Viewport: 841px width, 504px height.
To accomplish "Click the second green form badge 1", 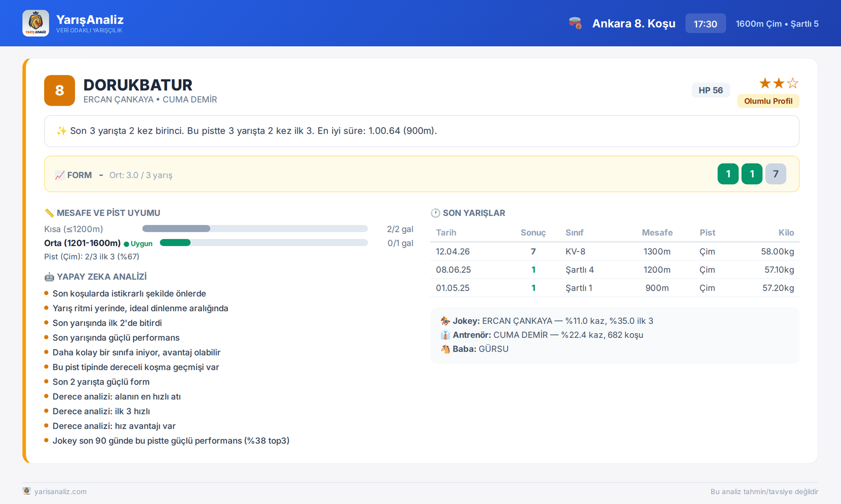I will (752, 174).
